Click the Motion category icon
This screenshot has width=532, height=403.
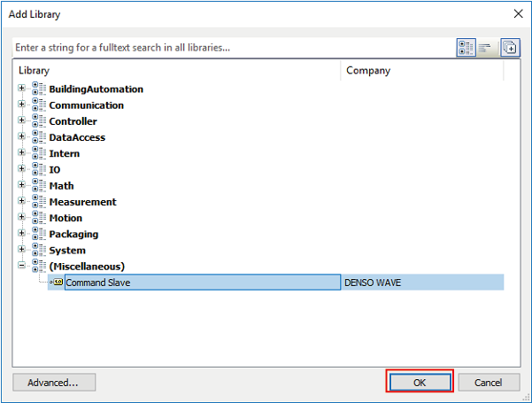[x=38, y=218]
